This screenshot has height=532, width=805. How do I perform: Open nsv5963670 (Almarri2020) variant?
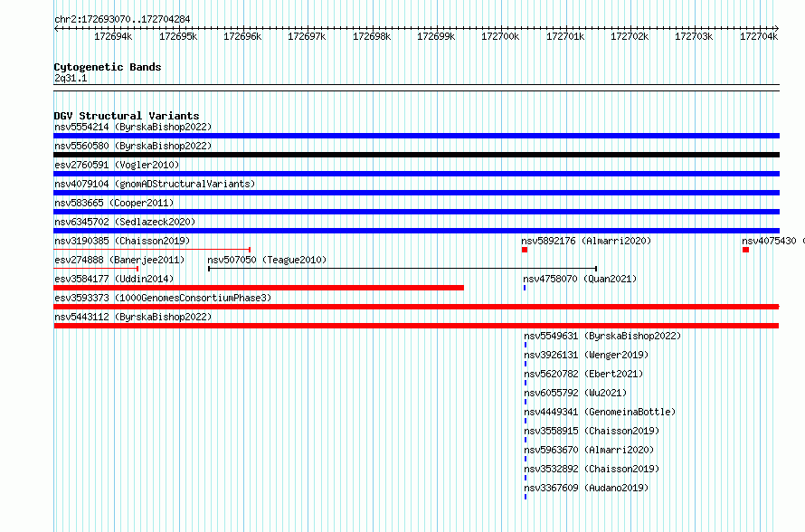(590, 450)
